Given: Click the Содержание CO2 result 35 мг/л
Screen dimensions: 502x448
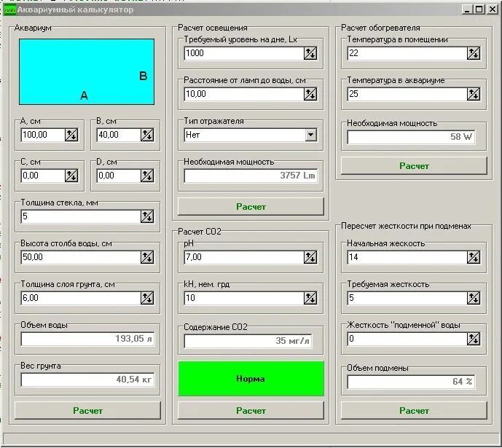Looking at the screenshot, I should point(248,341).
